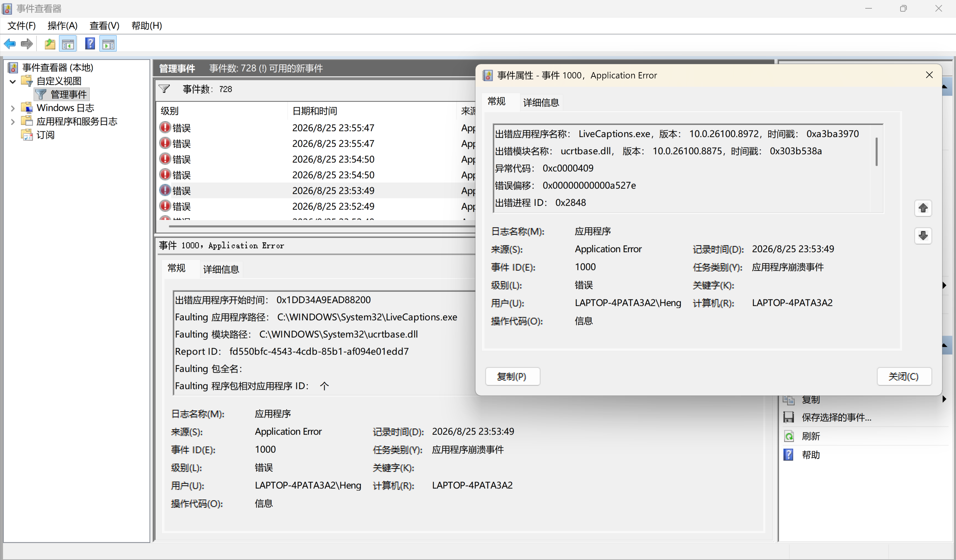Click the up-one-level folder toolbar icon
This screenshot has width=956, height=560.
50,44
